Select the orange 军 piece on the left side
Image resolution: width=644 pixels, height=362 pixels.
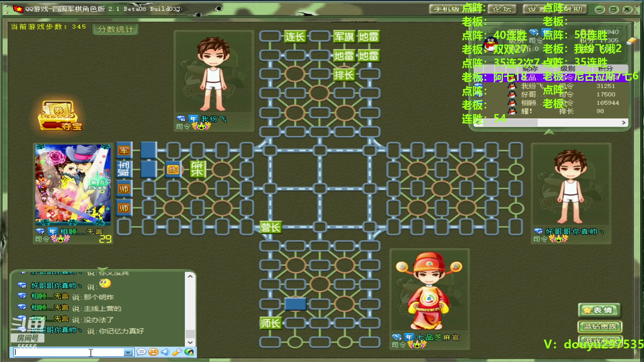124,150
